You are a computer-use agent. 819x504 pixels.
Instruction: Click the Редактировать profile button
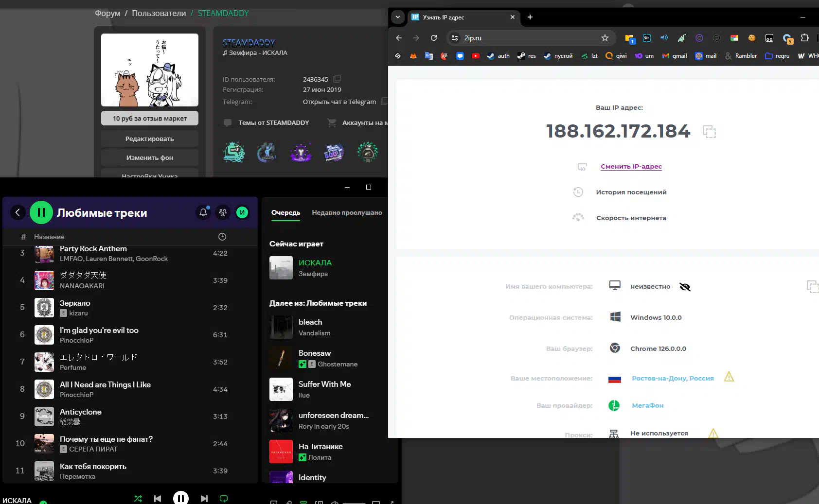(150, 139)
